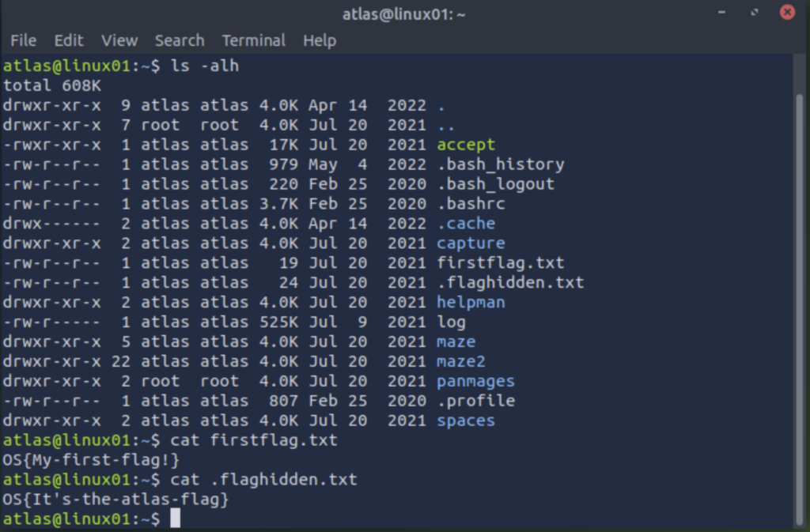Click the panmages directory name
Viewport: 810px width, 532px height.
point(475,381)
